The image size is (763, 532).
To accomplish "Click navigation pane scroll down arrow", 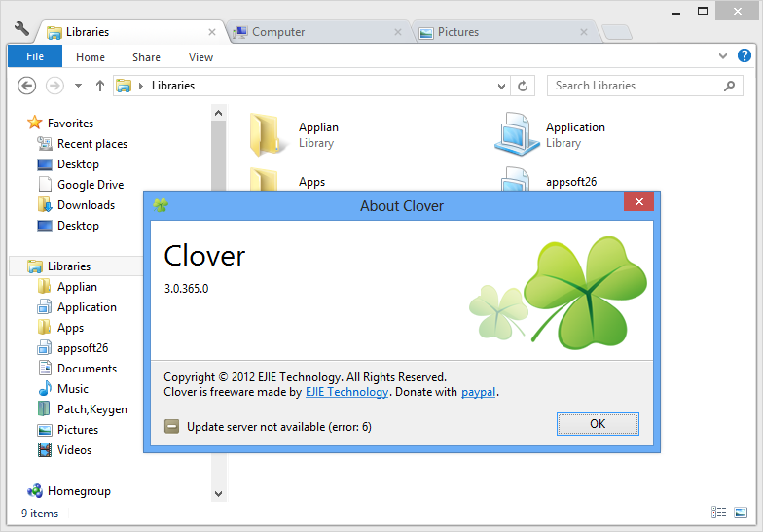I will point(218,494).
